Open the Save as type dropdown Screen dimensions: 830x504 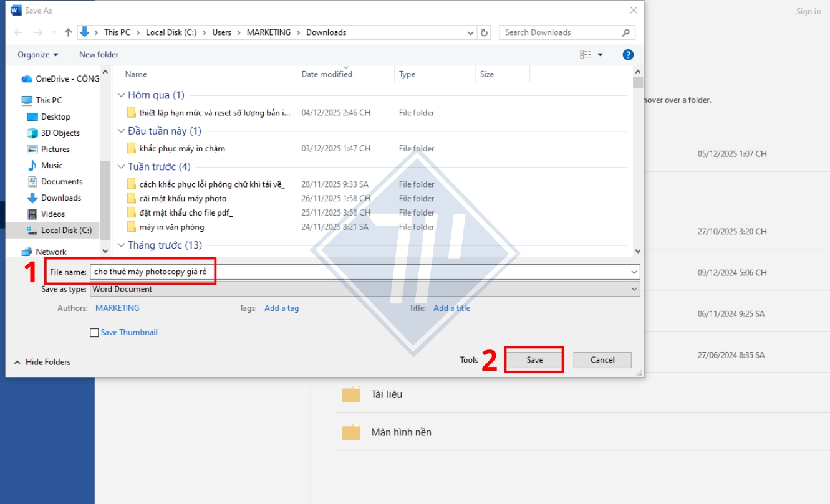[x=365, y=289]
